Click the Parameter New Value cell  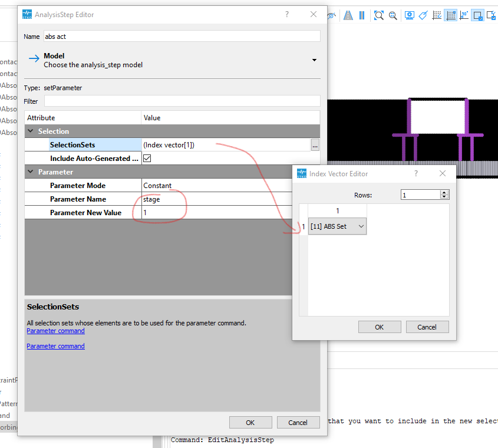217,213
